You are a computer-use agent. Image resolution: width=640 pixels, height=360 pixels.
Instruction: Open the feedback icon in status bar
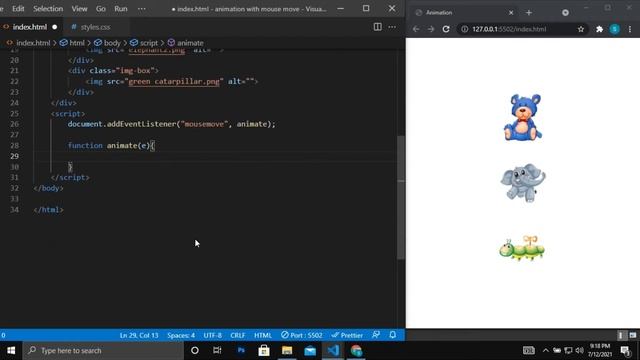[376, 335]
